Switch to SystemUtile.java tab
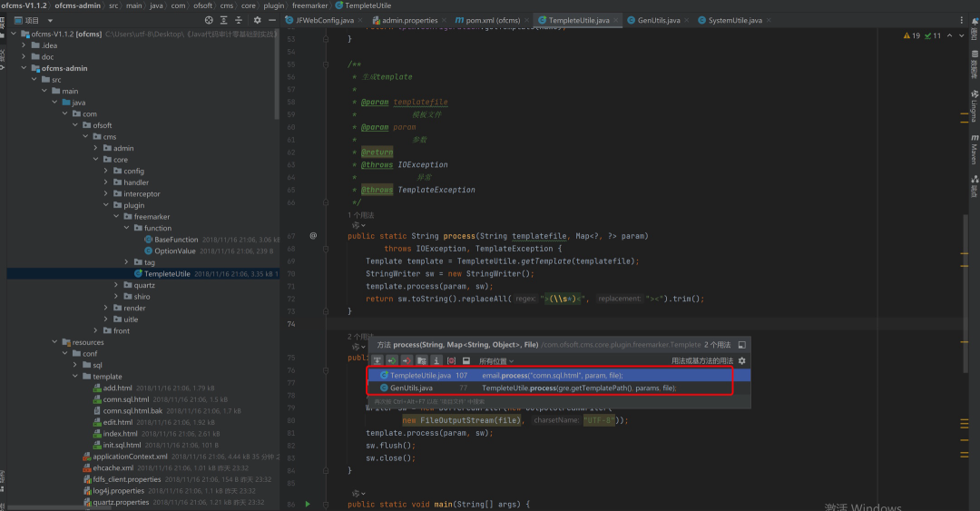This screenshot has height=511, width=980. [x=735, y=20]
